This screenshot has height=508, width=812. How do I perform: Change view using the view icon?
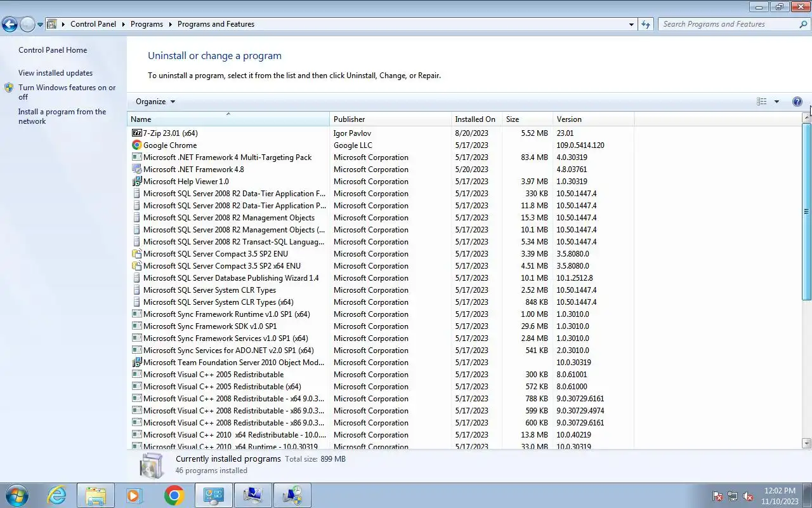coord(762,102)
